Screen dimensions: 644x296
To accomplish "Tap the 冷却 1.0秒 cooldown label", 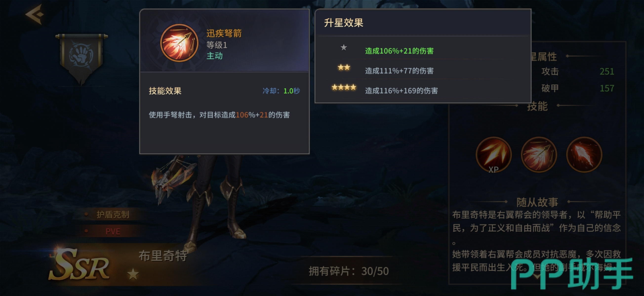I will click(281, 91).
